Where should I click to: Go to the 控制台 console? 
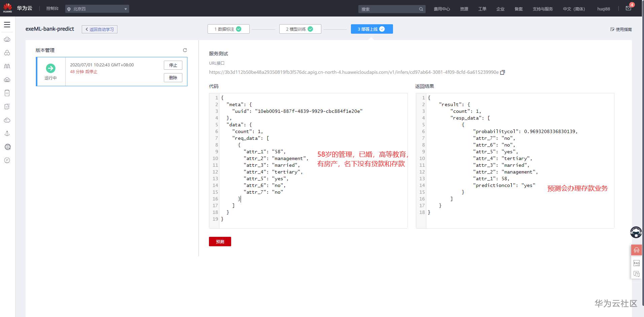pyautogui.click(x=52, y=8)
